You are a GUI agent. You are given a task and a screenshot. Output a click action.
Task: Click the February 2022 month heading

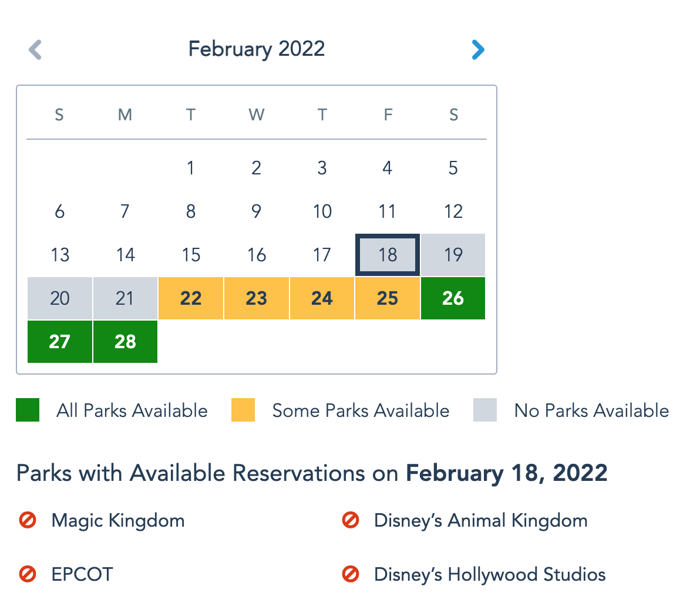click(257, 49)
